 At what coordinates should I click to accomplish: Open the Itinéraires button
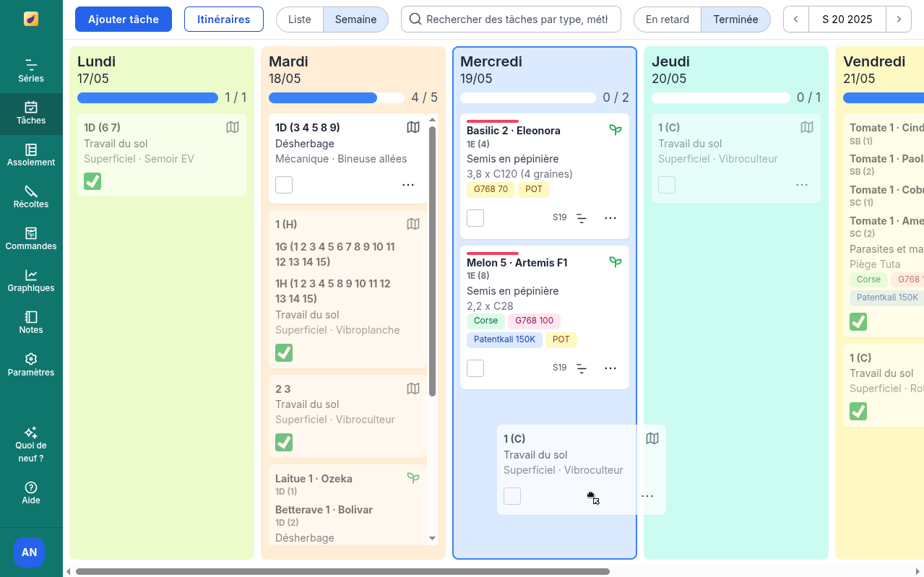coord(224,19)
